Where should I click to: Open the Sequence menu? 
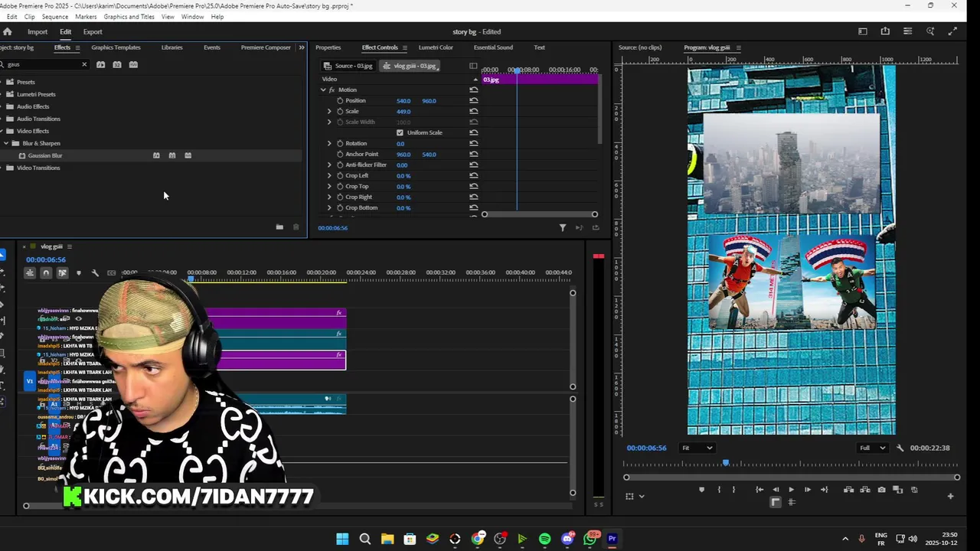(x=55, y=16)
